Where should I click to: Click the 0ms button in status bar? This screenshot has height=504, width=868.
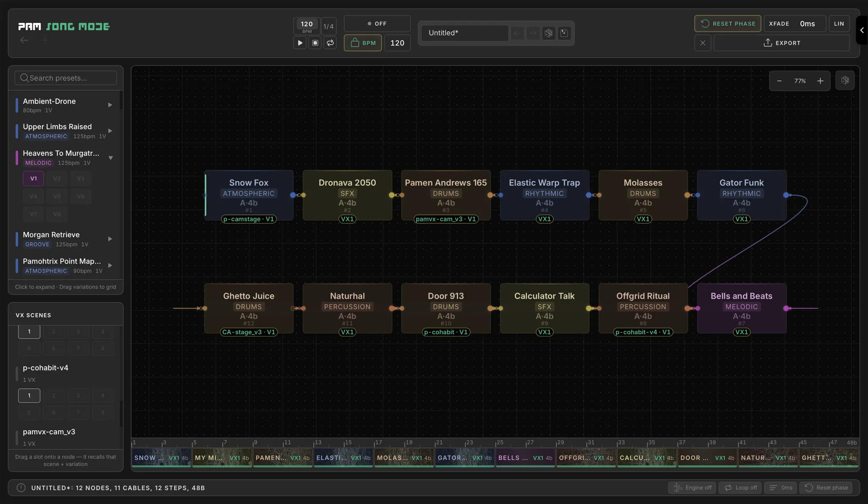(780, 488)
